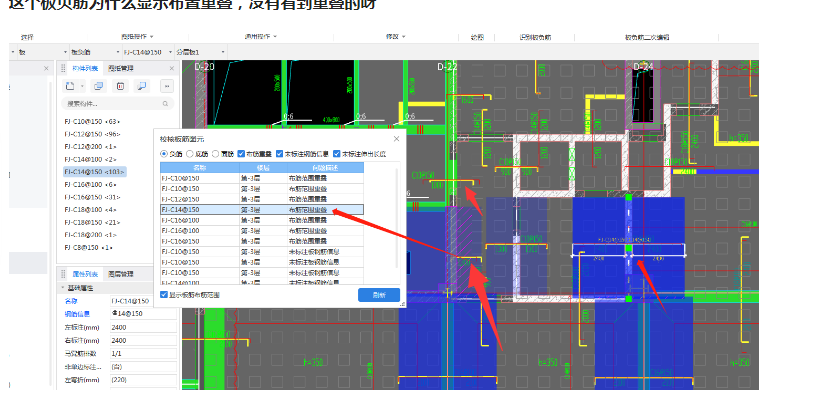Image resolution: width=820 pixels, height=396 pixels.
Task: Uncheck the 未标注伸出长度 checkbox
Action: tap(337, 154)
